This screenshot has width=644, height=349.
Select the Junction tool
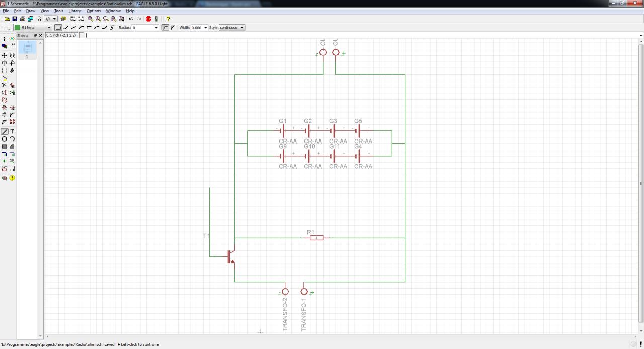5,161
